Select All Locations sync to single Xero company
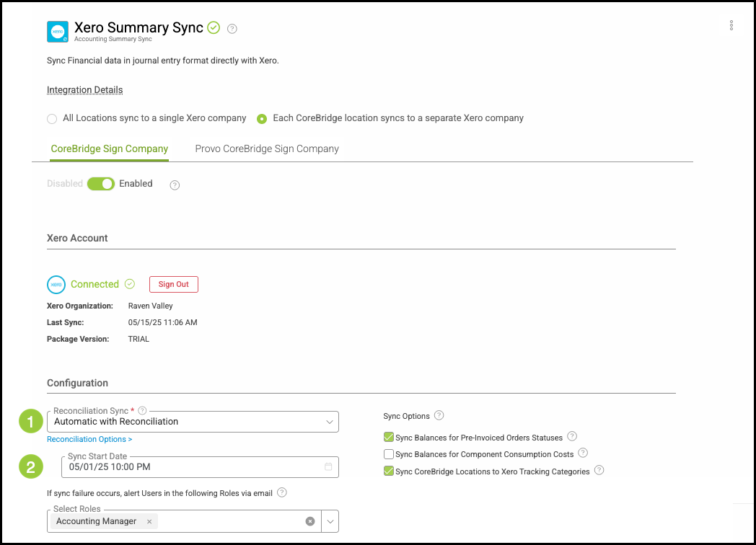Viewport: 756px width, 545px height. pos(52,118)
